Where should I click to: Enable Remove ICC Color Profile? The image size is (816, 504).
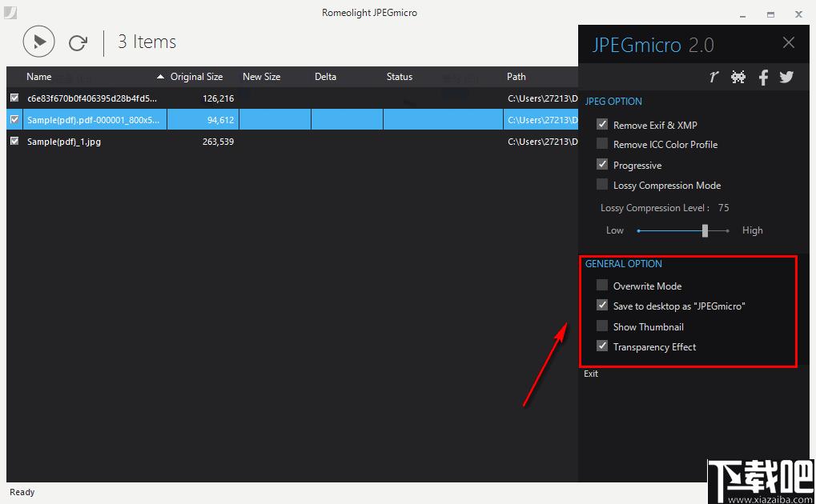(x=602, y=143)
